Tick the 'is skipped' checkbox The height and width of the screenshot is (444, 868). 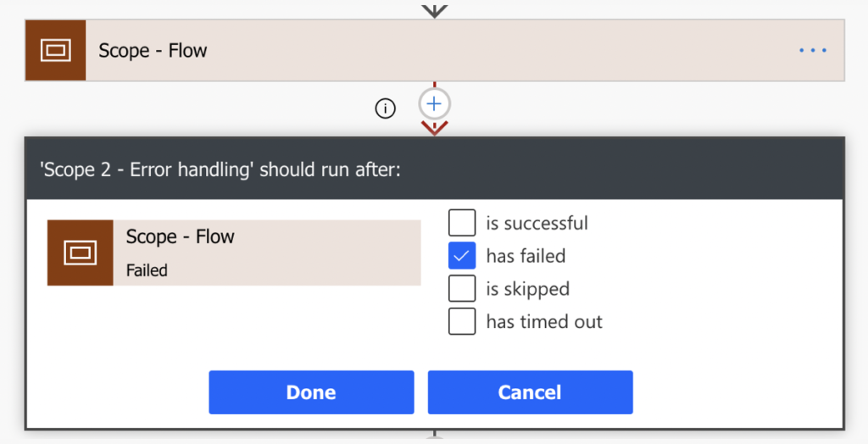462,288
